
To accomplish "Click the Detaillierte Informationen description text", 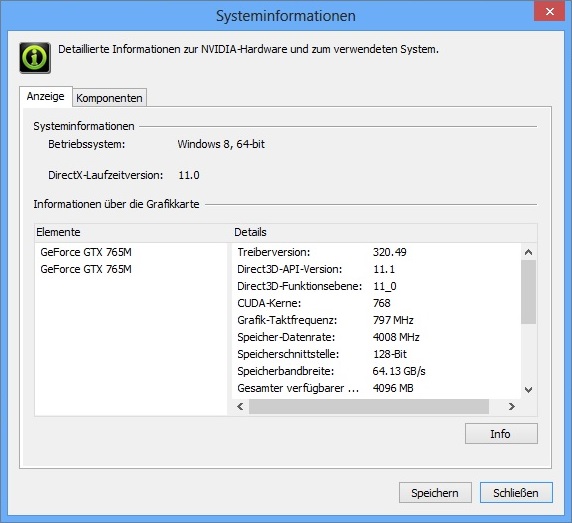I will click(248, 49).
